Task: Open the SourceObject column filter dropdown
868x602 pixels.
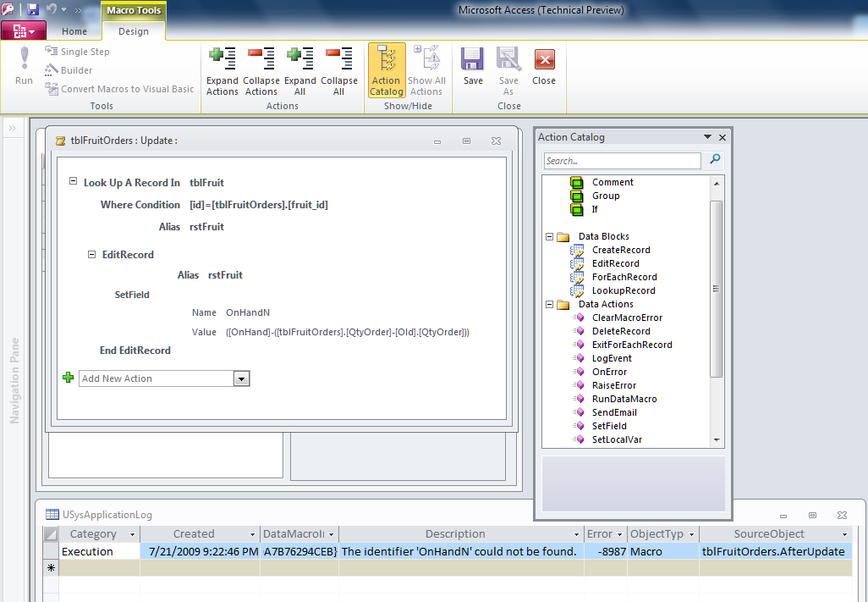Action: (845, 534)
